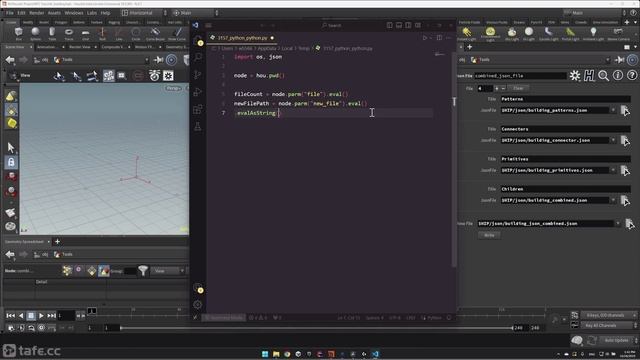This screenshot has height=360, width=640.
Task: Click the Patterns title field
Action: point(565,99)
